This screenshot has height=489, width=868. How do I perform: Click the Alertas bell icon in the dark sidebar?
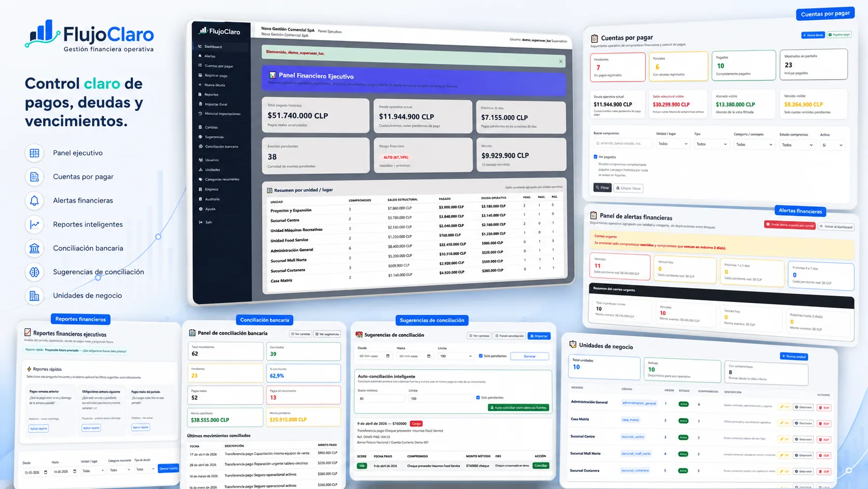pyautogui.click(x=200, y=56)
